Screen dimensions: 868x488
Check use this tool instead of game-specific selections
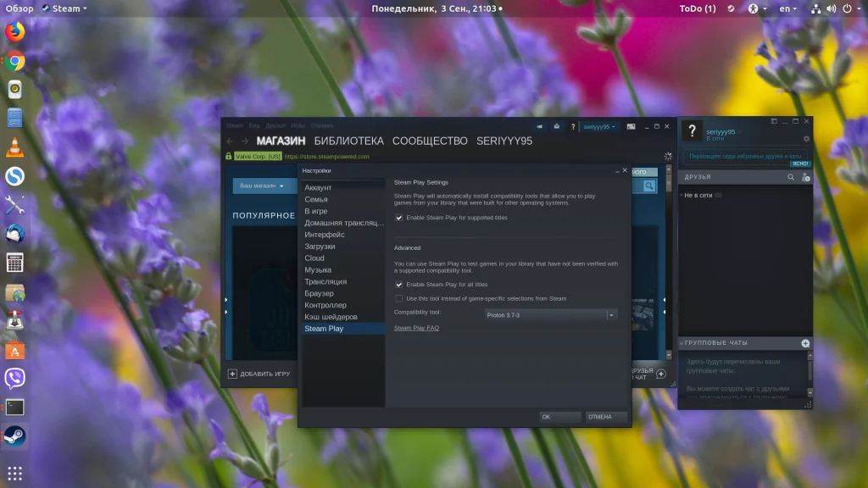tap(398, 299)
